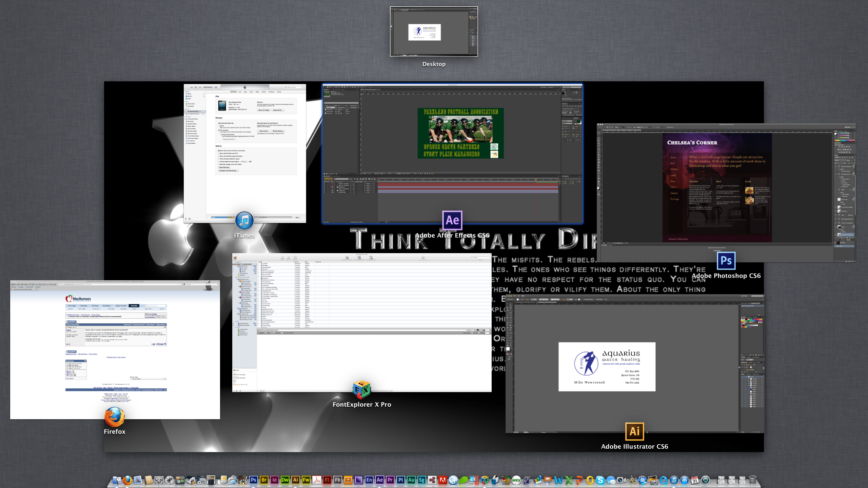
Task: Open iPhoto from the Dock
Action: point(653,480)
